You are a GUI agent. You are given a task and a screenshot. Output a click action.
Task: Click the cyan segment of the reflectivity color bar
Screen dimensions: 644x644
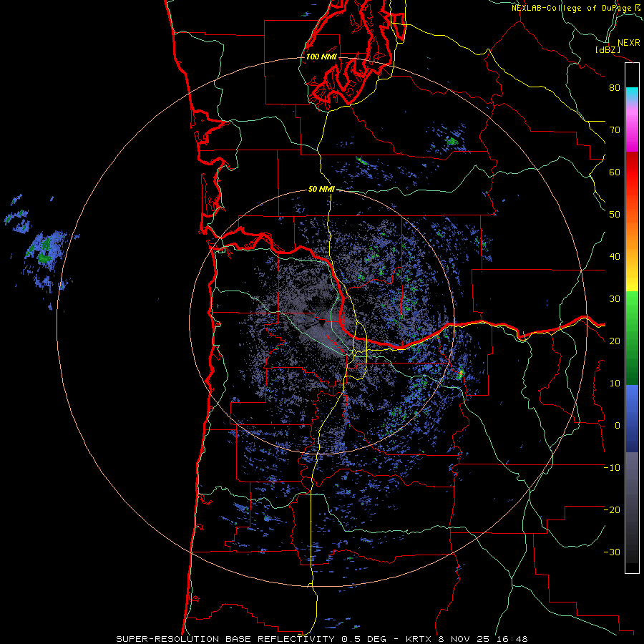tap(632, 92)
